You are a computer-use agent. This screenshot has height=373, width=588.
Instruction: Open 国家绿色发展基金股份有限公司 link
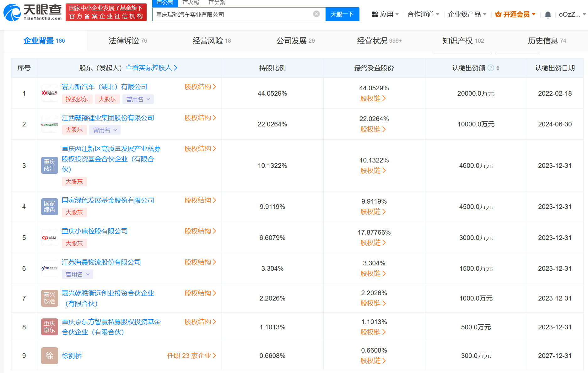tap(108, 200)
